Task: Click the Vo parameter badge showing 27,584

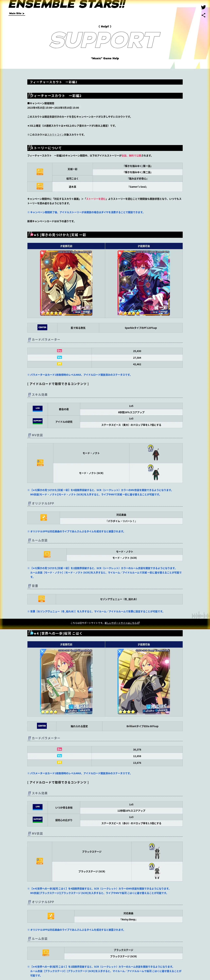Action: pyautogui.click(x=60, y=357)
